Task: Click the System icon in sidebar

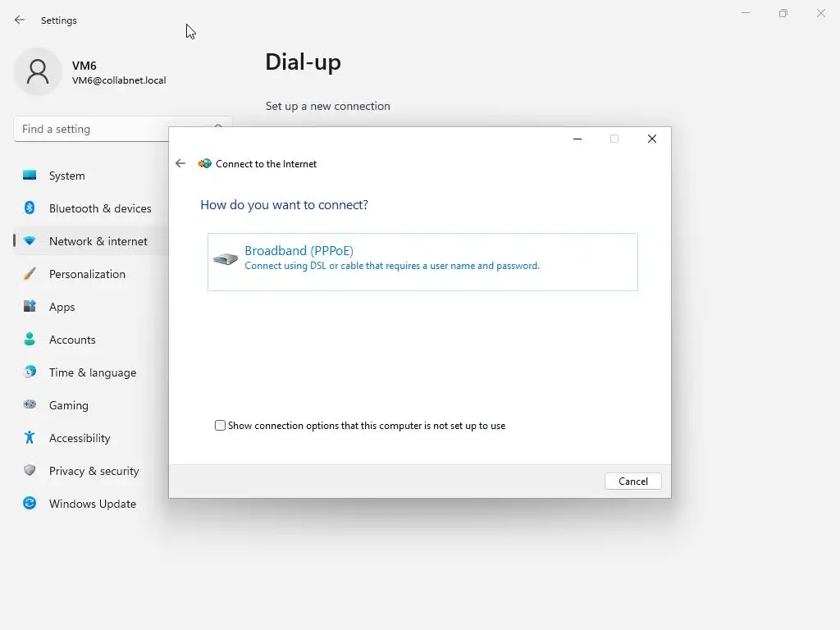Action: pyautogui.click(x=30, y=176)
